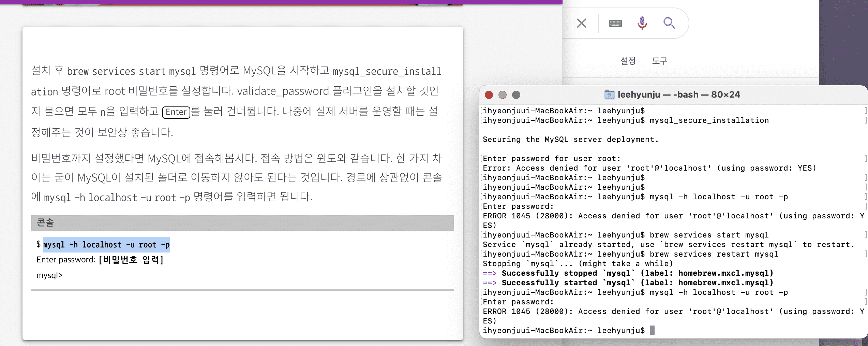Image resolution: width=868 pixels, height=346 pixels.
Task: Click 'Securing the MySQL server deployment.' in Terminal
Action: click(x=570, y=139)
